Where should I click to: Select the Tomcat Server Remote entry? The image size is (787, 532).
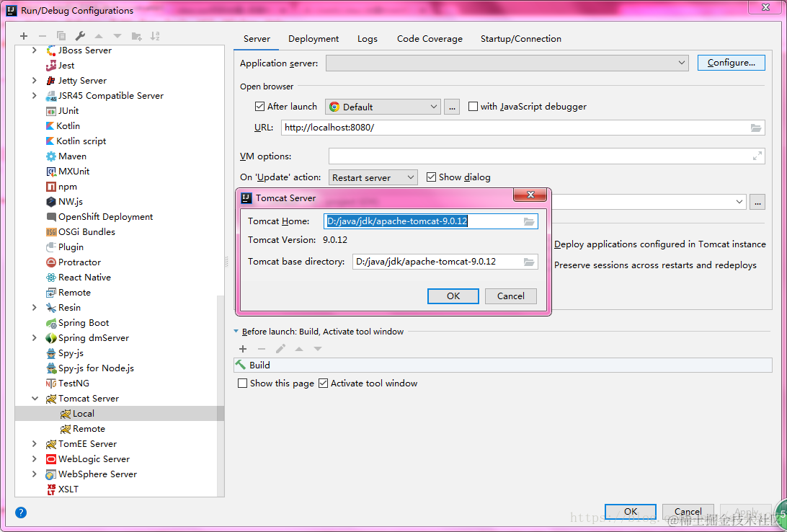[89, 429]
